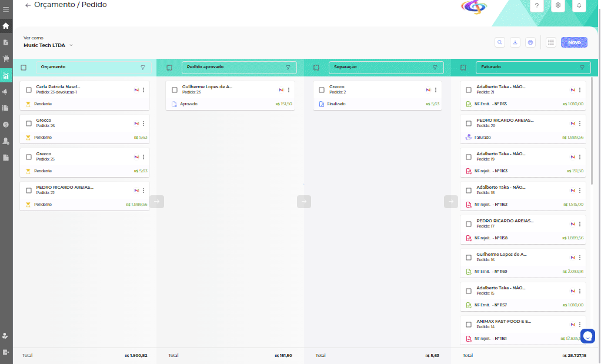Image resolution: width=601 pixels, height=364 pixels.
Task: Open the settings gear icon
Action: click(x=557, y=5)
